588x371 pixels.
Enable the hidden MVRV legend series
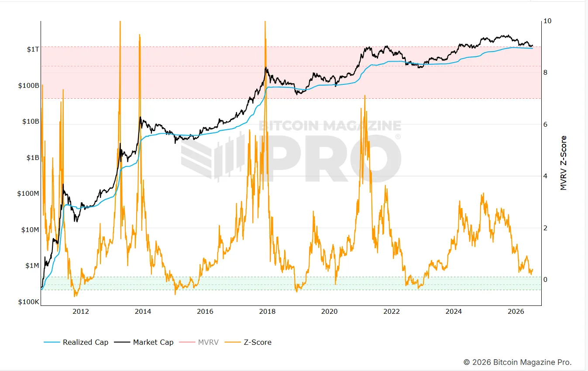pos(199,342)
